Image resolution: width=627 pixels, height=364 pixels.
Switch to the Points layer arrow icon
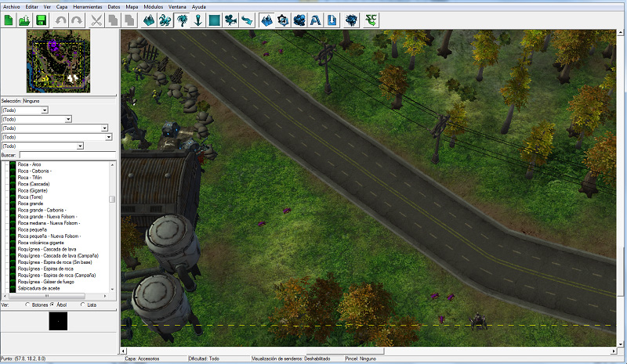pyautogui.click(x=198, y=20)
